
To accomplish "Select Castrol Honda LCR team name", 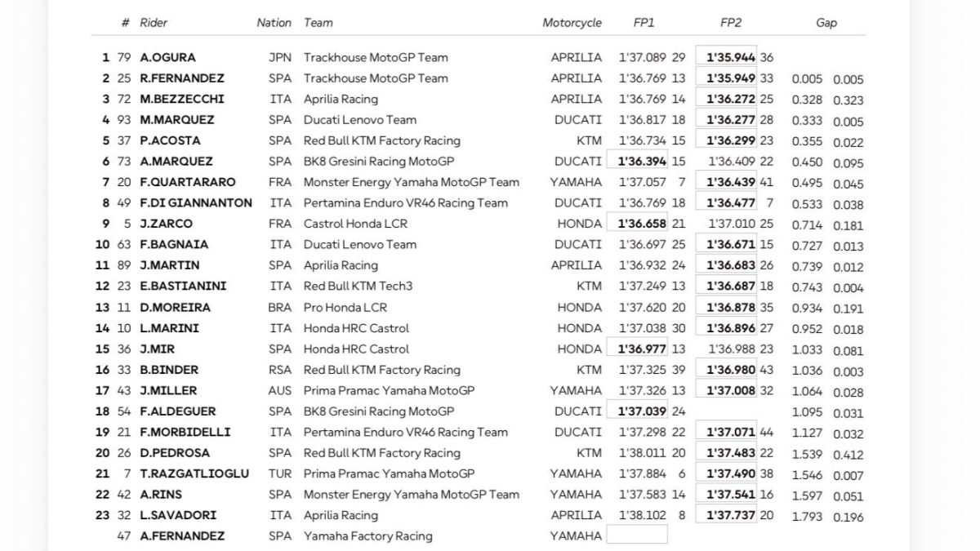I will coord(355,224).
